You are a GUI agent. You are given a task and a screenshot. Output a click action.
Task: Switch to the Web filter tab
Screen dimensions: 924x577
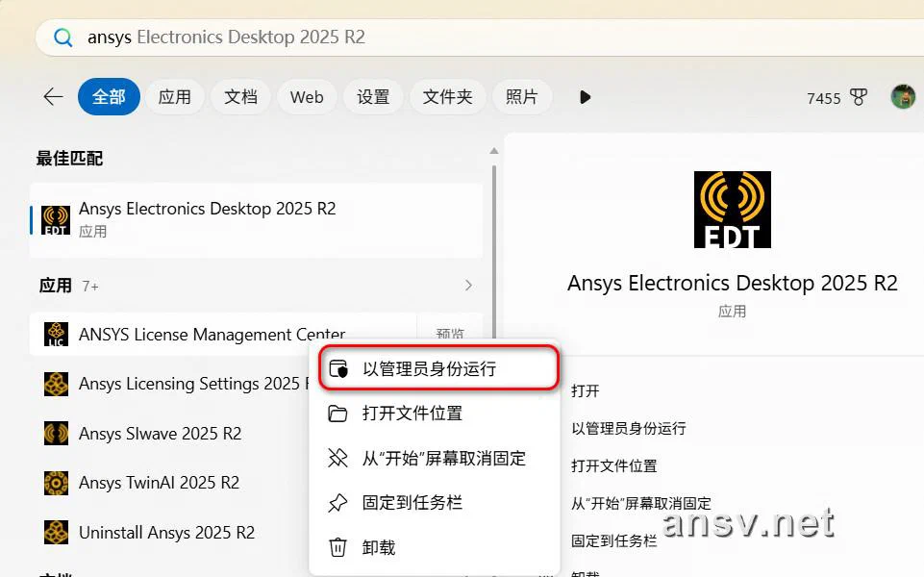307,97
